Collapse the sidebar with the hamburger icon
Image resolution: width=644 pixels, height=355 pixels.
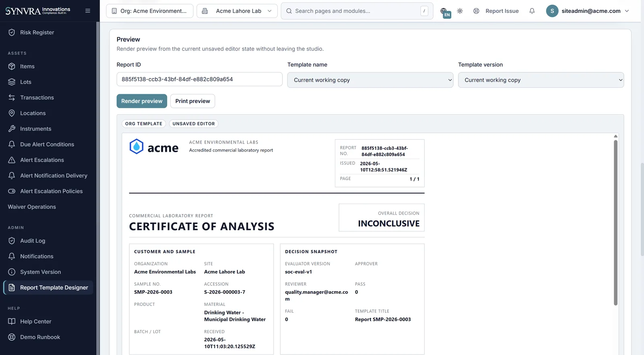88,11
